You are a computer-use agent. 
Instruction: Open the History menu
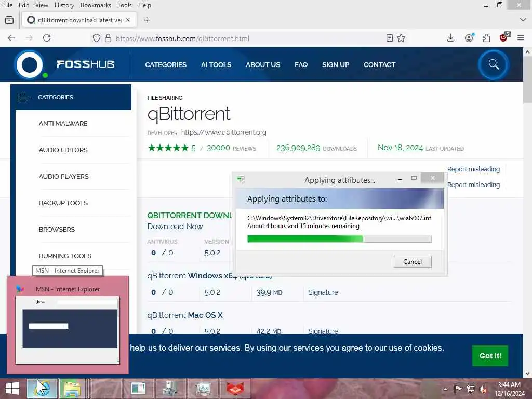64,5
